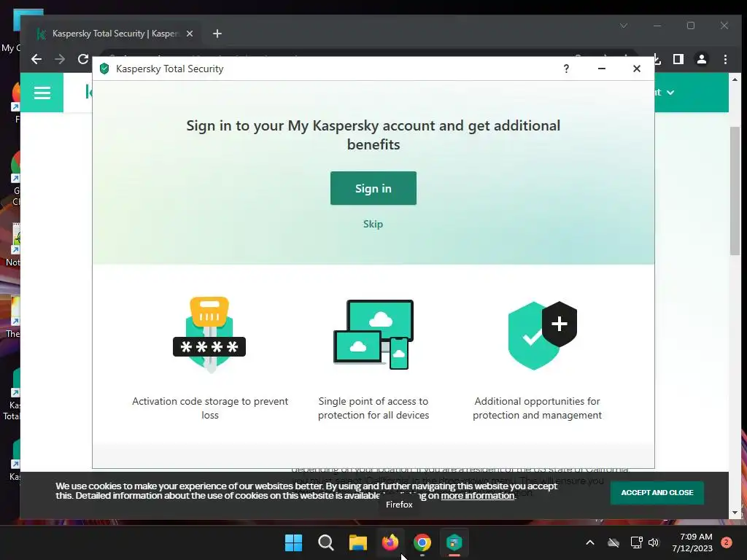Viewport: 747px width, 560px height.
Task: Open a new Chrome tab
Action: [217, 34]
